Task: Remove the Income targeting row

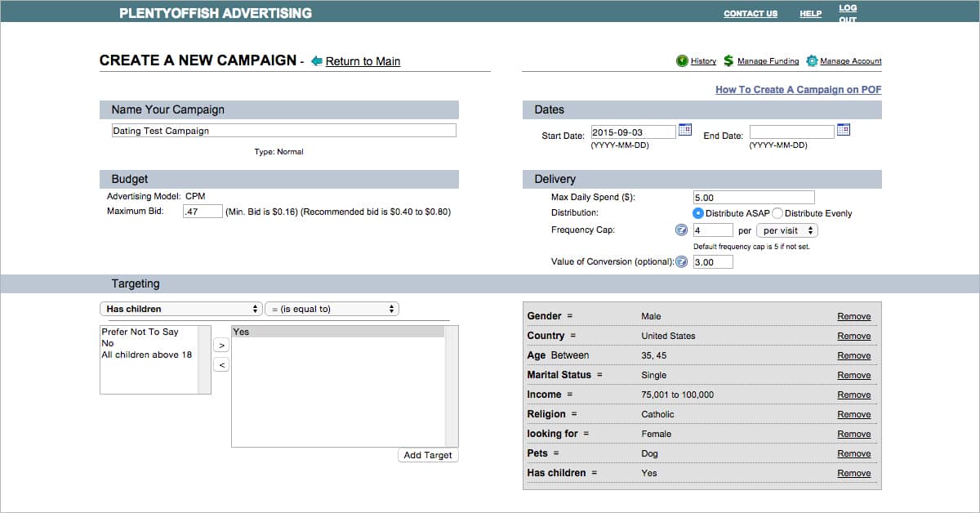Action: click(x=854, y=395)
